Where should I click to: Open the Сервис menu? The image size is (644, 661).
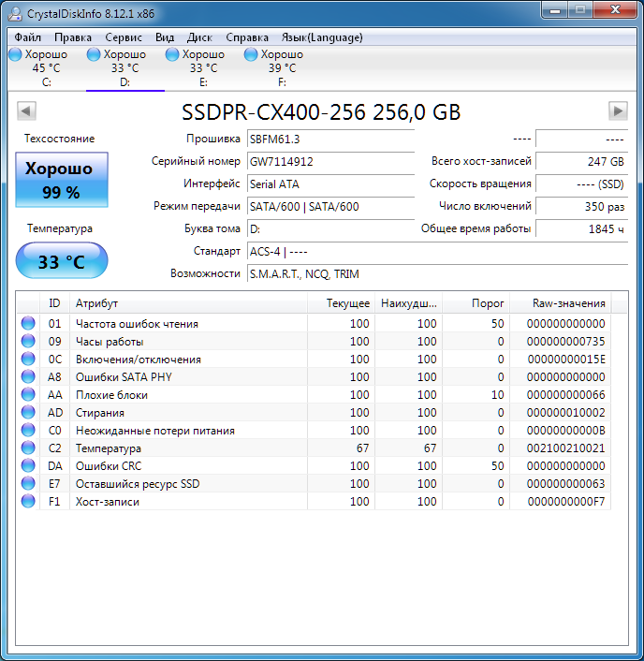[x=124, y=37]
